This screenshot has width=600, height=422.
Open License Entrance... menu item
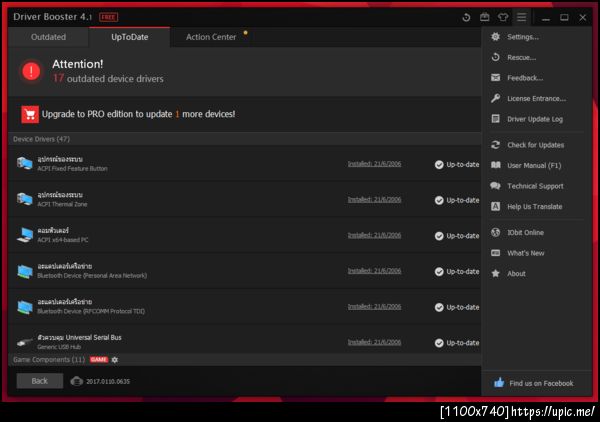coord(535,98)
